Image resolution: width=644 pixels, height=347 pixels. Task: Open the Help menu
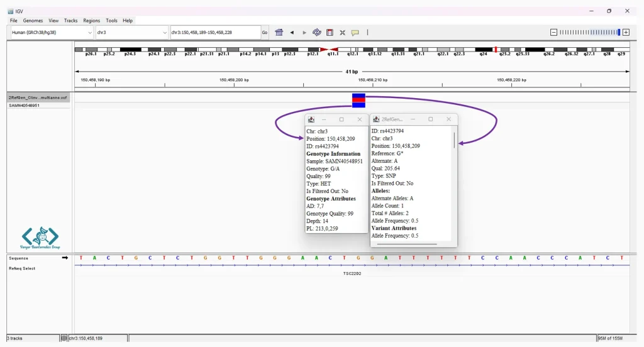click(x=128, y=21)
